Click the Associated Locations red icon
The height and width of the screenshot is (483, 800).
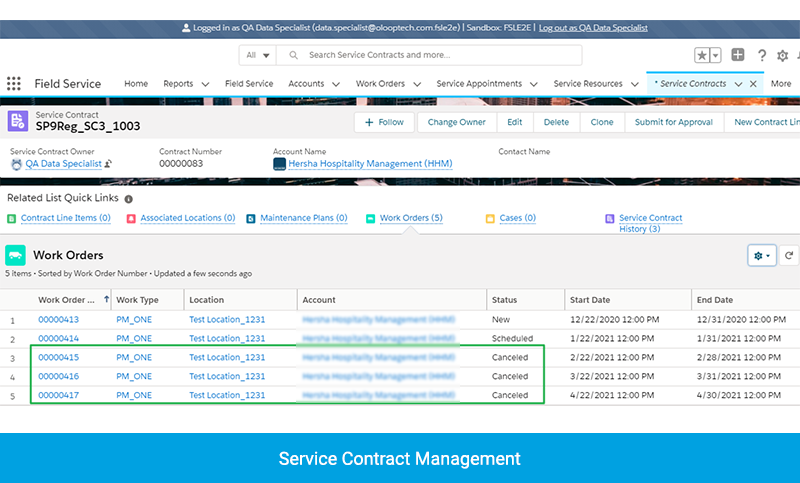coord(131,219)
